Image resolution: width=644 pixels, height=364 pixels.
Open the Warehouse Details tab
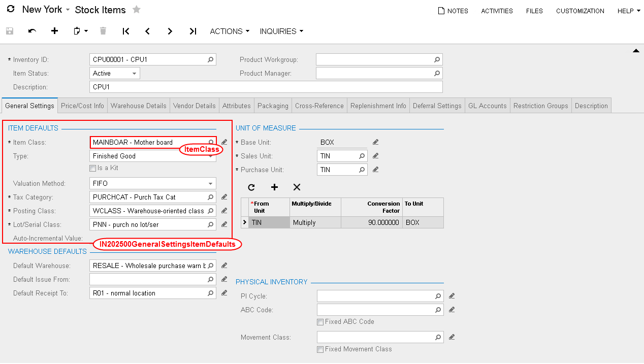pyautogui.click(x=138, y=106)
